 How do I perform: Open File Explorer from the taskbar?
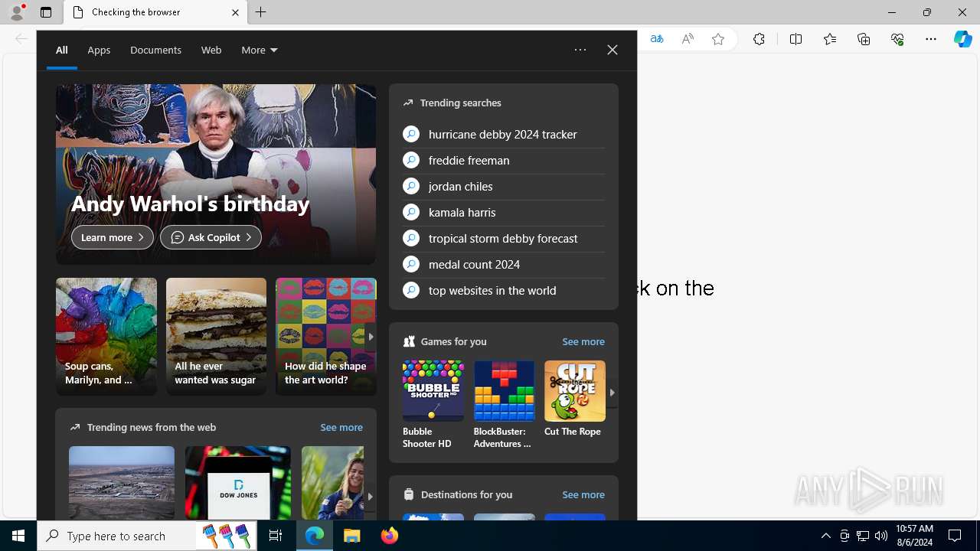[x=352, y=536]
